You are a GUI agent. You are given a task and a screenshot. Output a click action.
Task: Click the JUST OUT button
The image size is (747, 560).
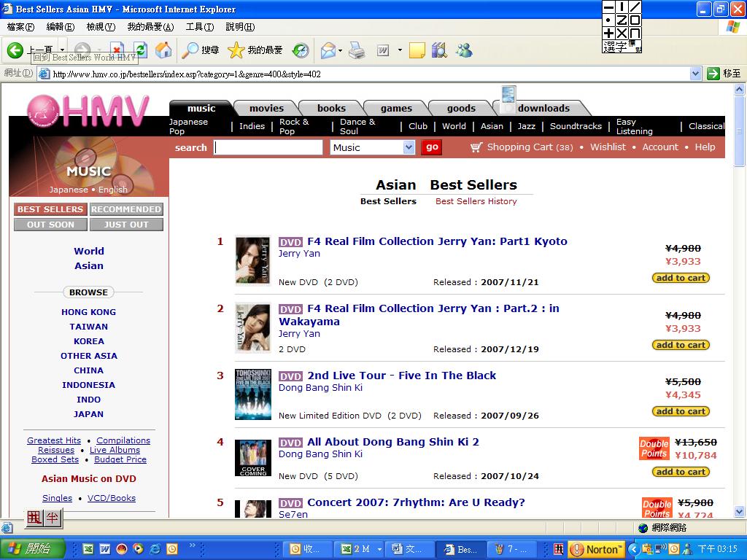pyautogui.click(x=126, y=225)
